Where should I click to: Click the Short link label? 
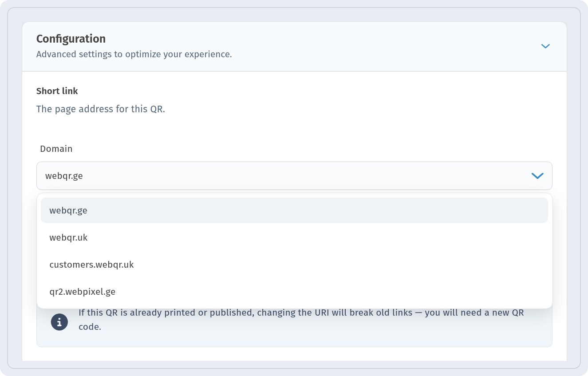coord(57,91)
